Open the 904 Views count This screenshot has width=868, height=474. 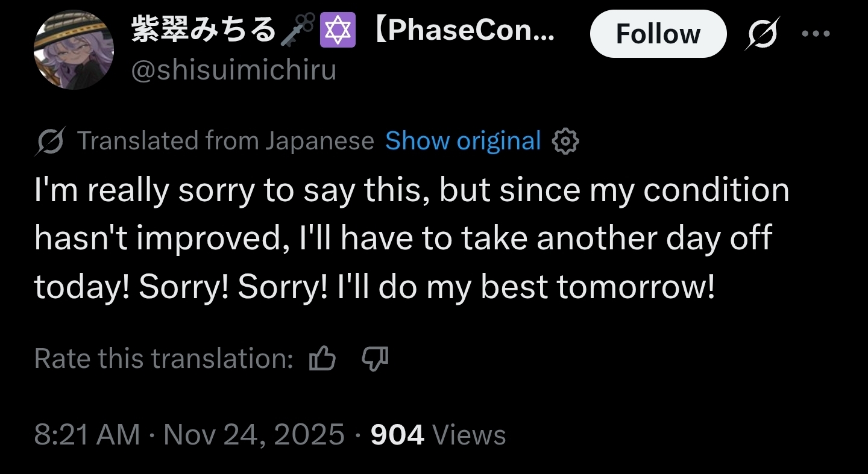pyautogui.click(x=438, y=435)
